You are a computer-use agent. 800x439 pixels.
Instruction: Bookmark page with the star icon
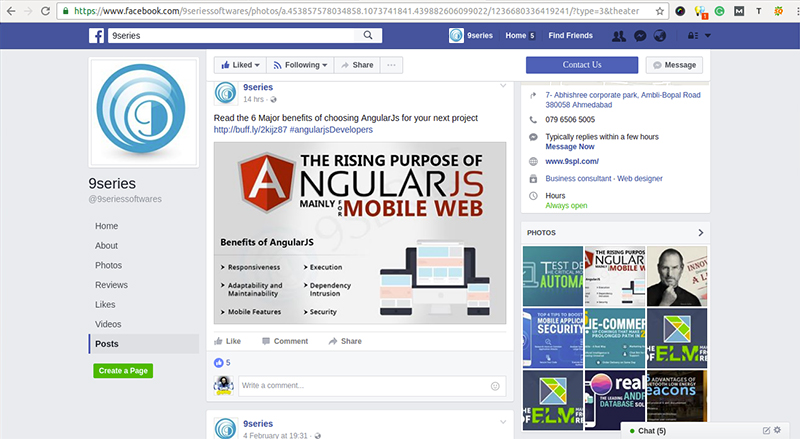point(659,11)
